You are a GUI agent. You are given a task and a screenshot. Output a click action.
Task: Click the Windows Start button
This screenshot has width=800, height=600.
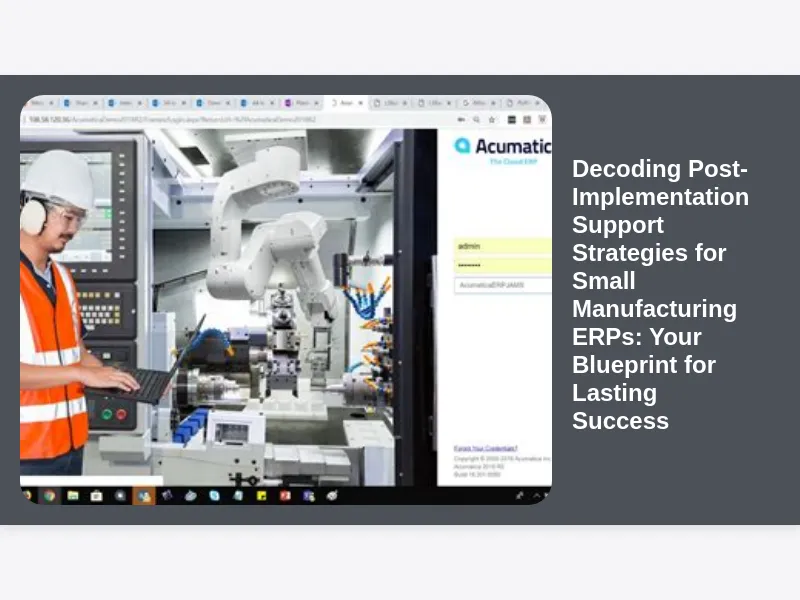point(26,495)
